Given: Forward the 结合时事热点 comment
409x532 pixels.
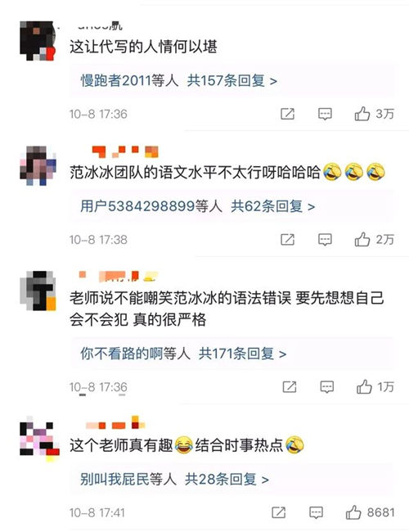Looking at the screenshot, I should click(278, 512).
